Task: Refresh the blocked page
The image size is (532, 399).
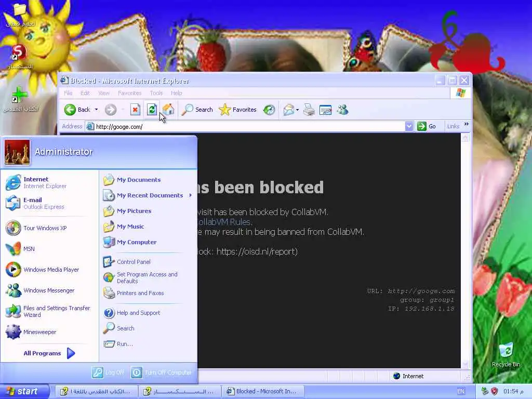Action: tap(152, 109)
